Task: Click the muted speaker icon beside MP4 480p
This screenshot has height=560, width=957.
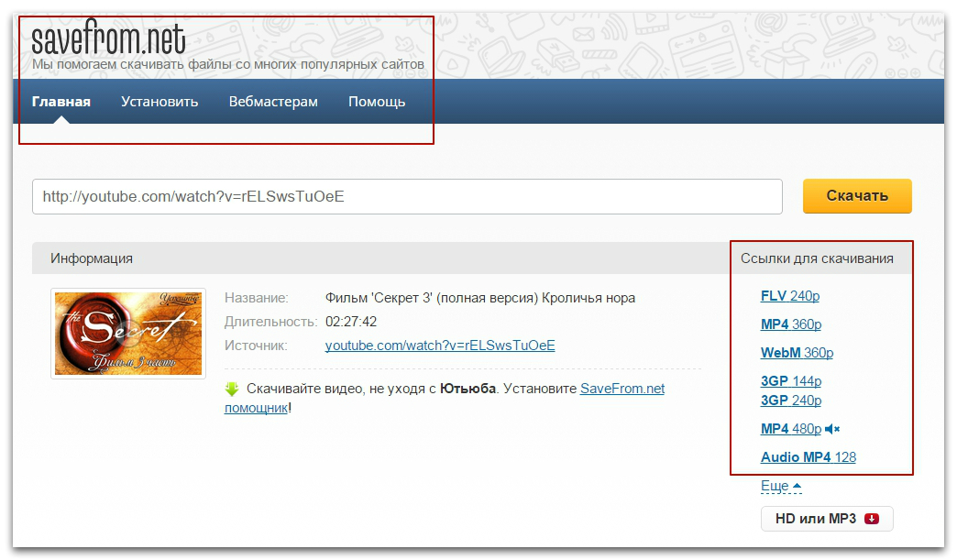Action: pos(832,430)
